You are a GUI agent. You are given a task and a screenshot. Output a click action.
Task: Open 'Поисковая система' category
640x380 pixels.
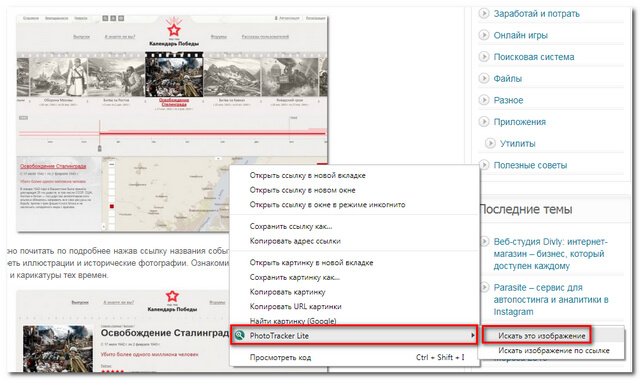click(534, 57)
